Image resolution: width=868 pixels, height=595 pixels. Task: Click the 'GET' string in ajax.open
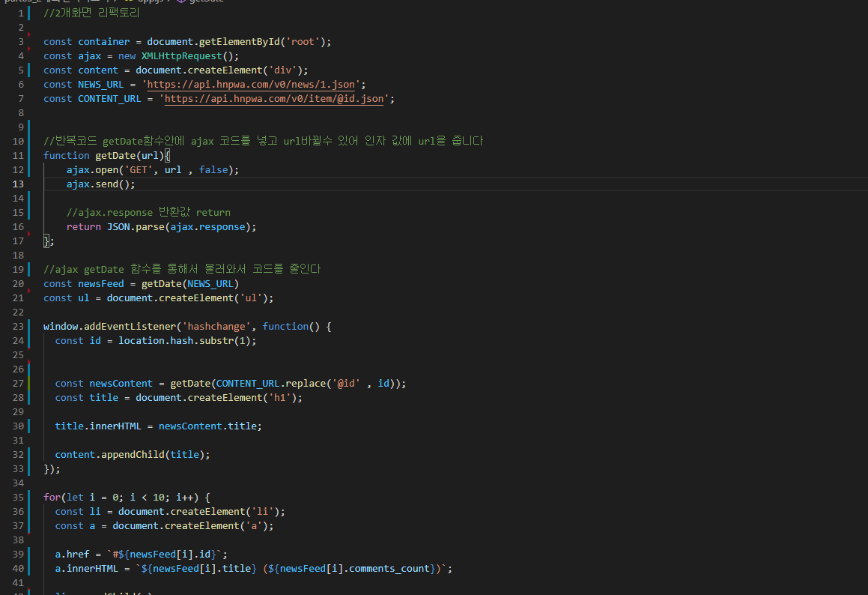[x=139, y=170]
